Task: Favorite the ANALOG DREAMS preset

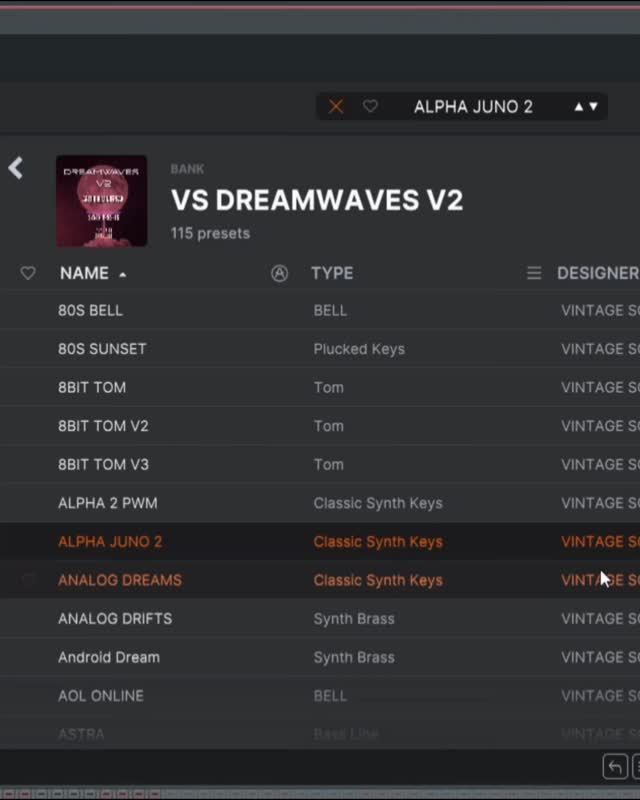Action: [27, 580]
